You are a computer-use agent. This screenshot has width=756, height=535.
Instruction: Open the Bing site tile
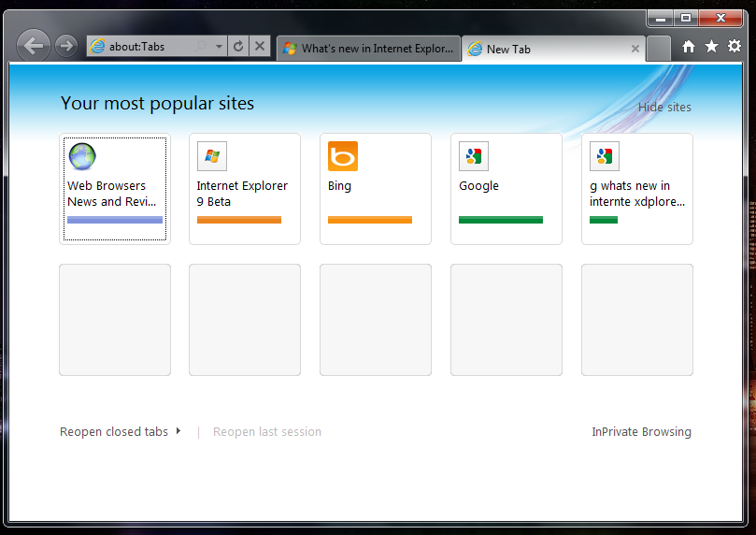[x=375, y=189]
